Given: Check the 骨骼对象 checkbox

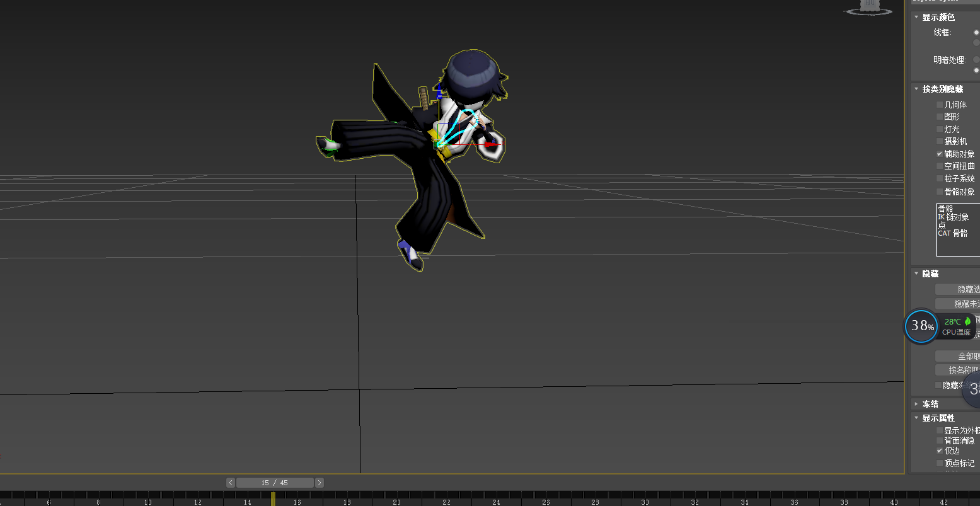Looking at the screenshot, I should (x=939, y=192).
